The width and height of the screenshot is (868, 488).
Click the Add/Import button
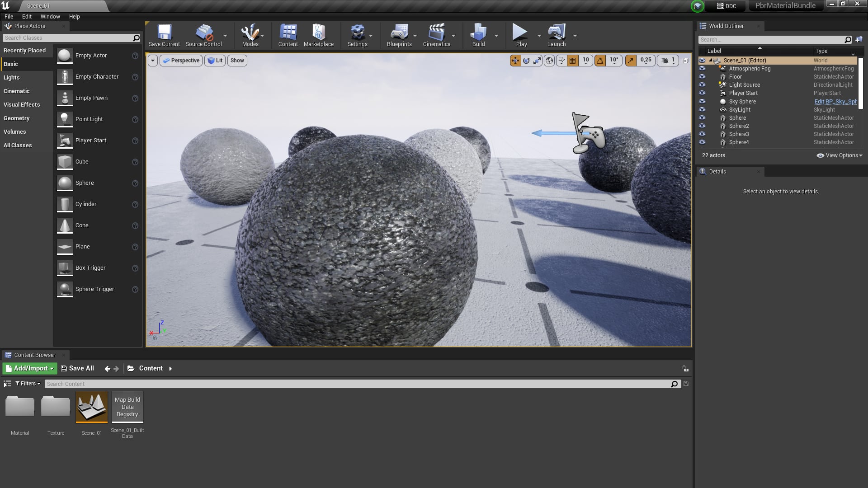coord(30,369)
